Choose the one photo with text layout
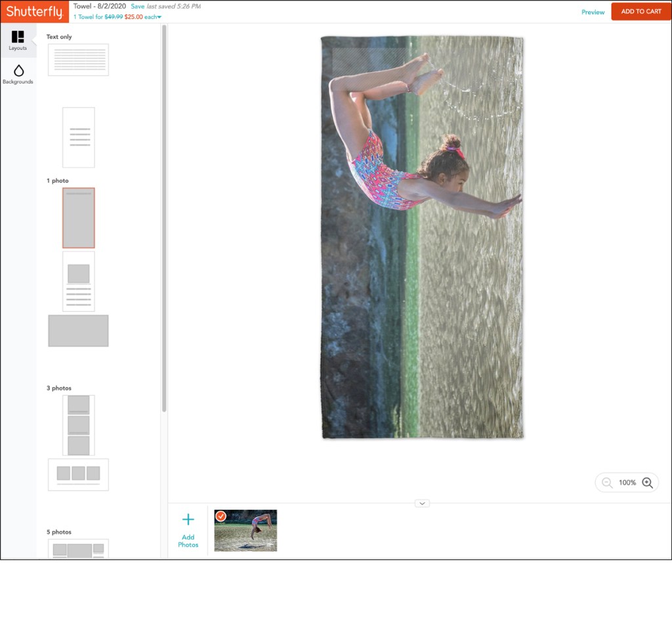This screenshot has width=672, height=620. [x=79, y=281]
